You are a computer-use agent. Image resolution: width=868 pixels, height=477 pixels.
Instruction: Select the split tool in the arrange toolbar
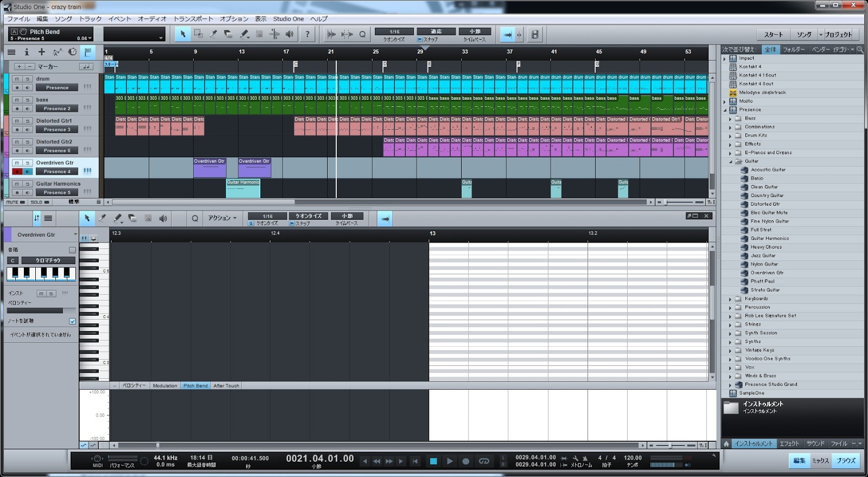[214, 34]
